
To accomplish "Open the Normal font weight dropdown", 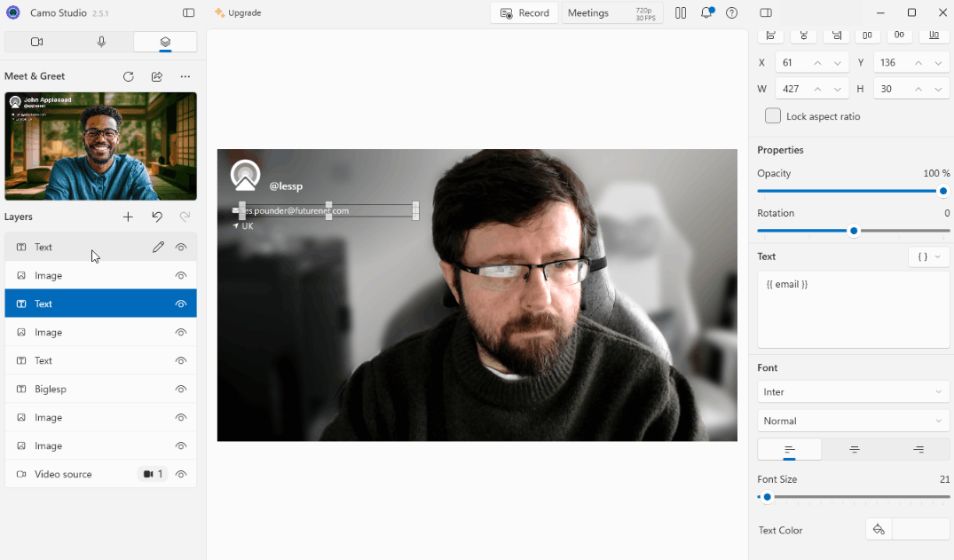I will (x=853, y=420).
